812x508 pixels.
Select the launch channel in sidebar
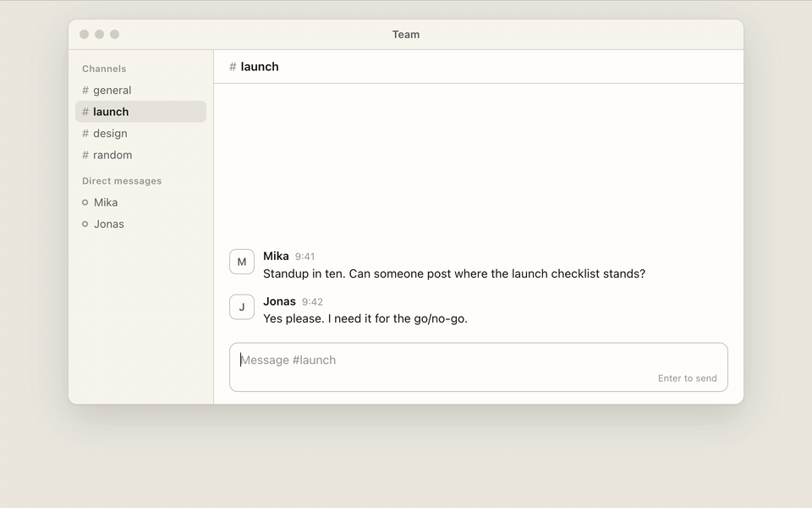pyautogui.click(x=140, y=112)
